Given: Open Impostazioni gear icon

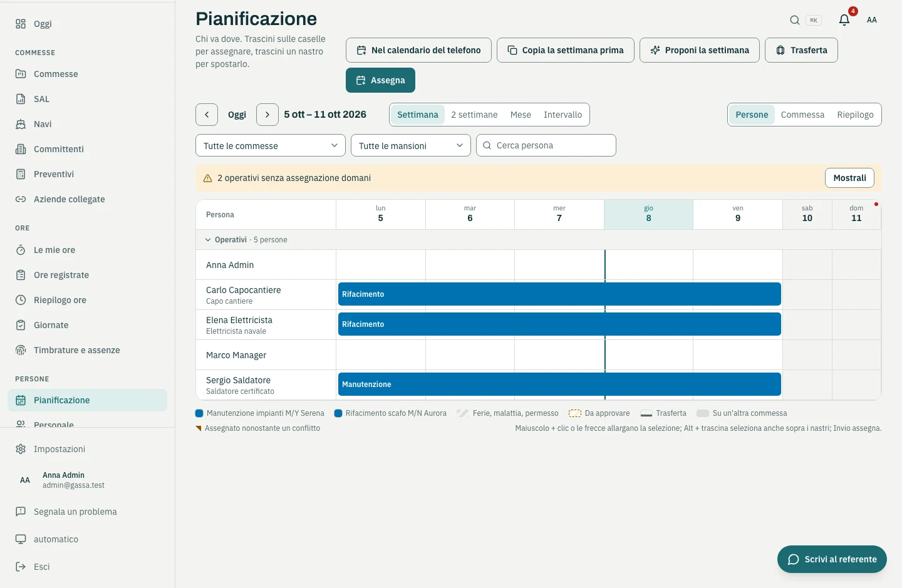Looking at the screenshot, I should [21, 449].
